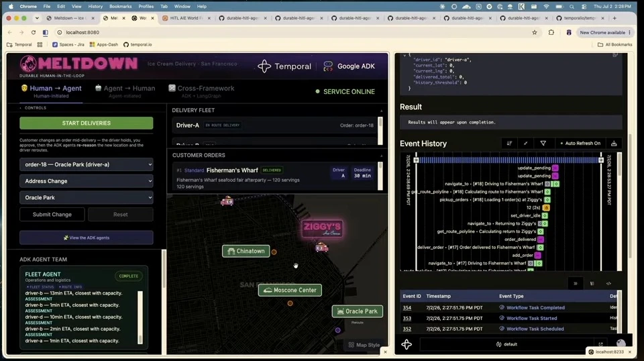Open the order-18 Oracle Park dropdown
This screenshot has width=644, height=361.
coord(87,164)
